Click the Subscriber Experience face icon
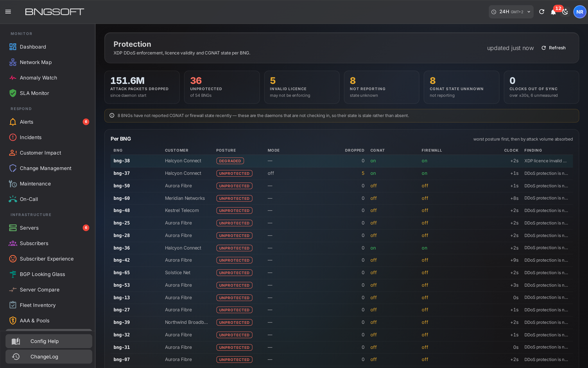The width and height of the screenshot is (588, 368). (x=13, y=259)
